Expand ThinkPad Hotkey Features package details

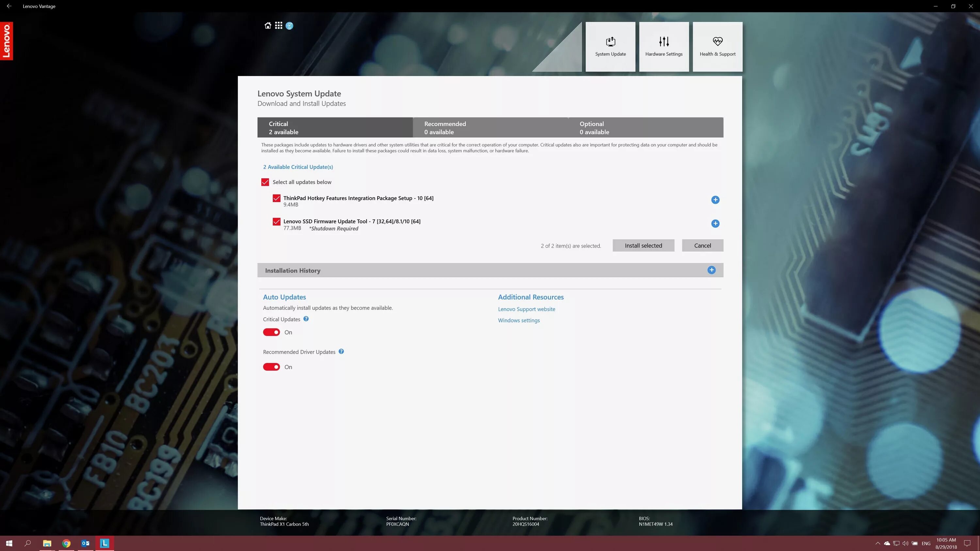tap(715, 200)
